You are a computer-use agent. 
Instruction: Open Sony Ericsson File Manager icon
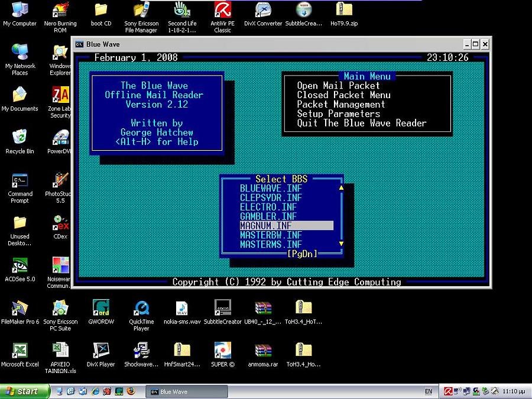click(x=141, y=17)
